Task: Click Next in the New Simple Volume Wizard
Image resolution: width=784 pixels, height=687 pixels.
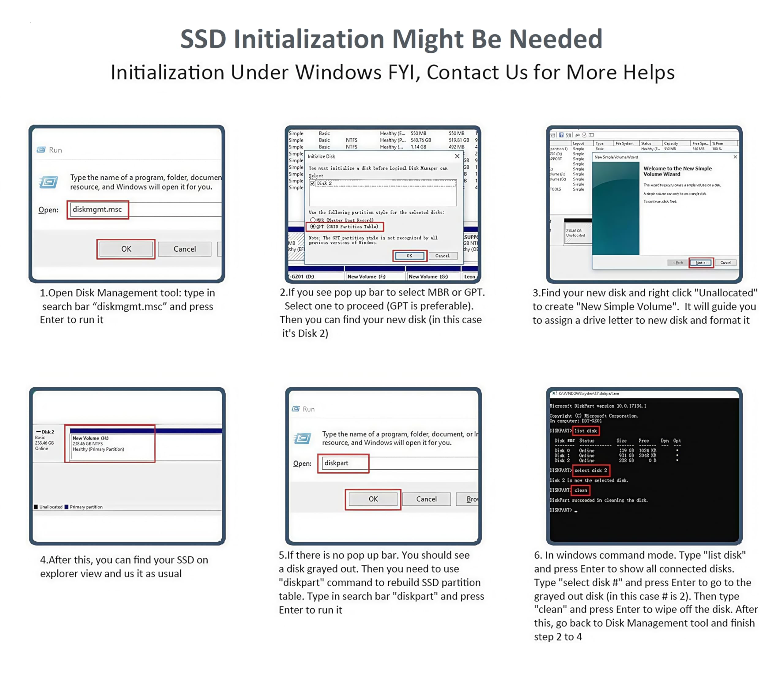Action: (x=700, y=263)
